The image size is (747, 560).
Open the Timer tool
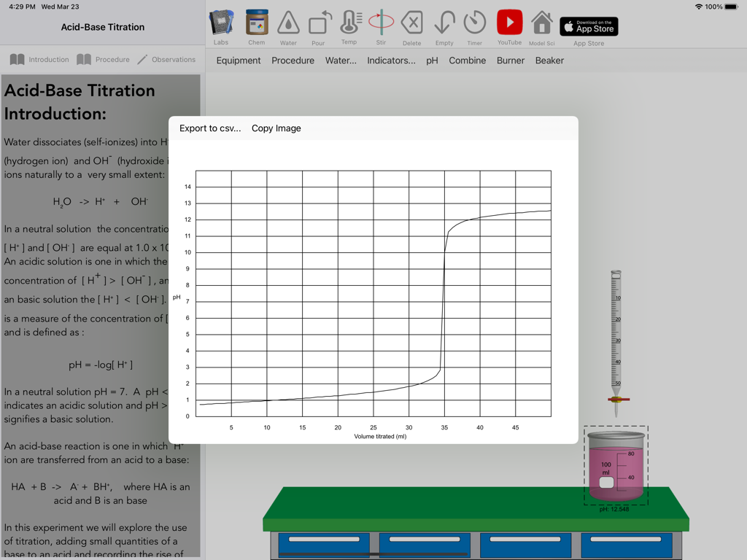point(474,26)
